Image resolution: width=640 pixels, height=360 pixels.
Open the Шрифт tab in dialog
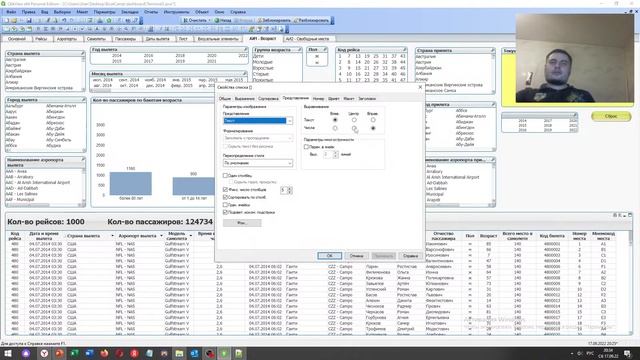(333, 99)
